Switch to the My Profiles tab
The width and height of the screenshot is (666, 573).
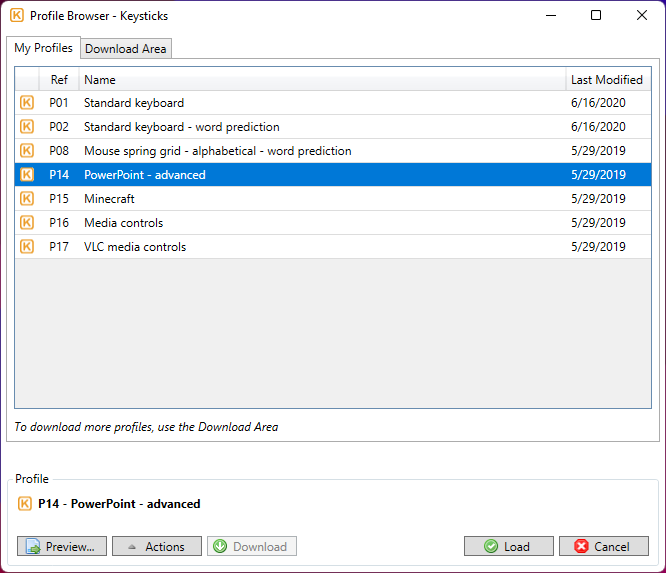43,48
